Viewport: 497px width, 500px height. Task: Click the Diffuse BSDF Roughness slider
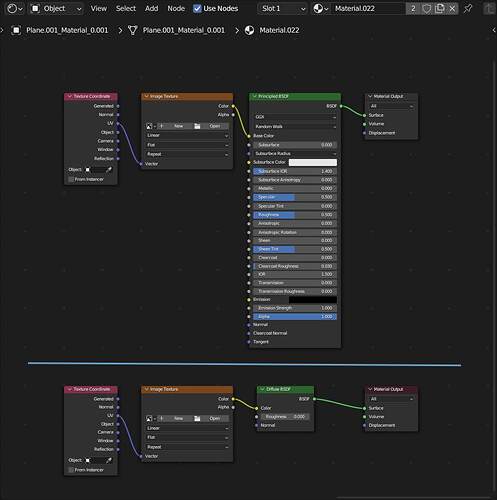coord(286,417)
